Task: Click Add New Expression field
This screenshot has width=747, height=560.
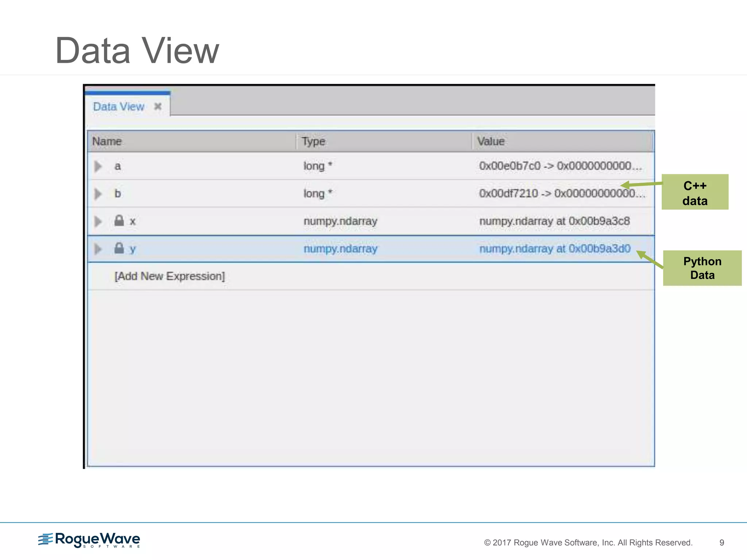Action: point(170,276)
